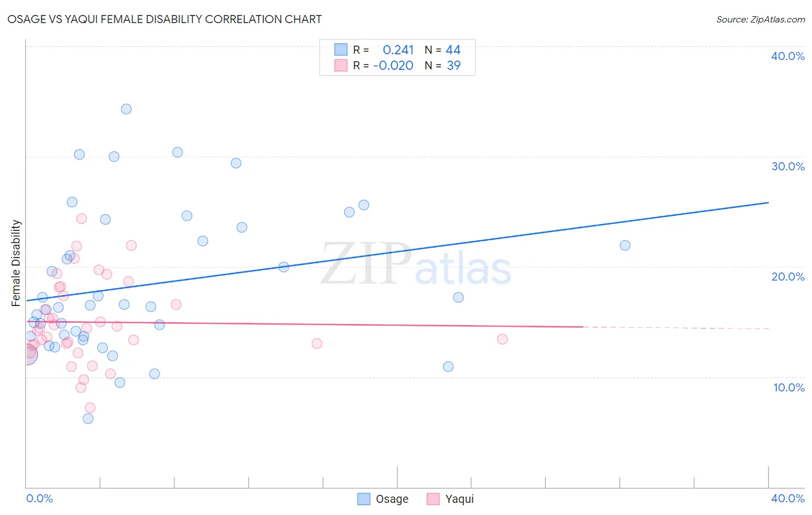Click the 40.0% y-axis tick label
This screenshot has height=515, width=812.
pyautogui.click(x=788, y=56)
